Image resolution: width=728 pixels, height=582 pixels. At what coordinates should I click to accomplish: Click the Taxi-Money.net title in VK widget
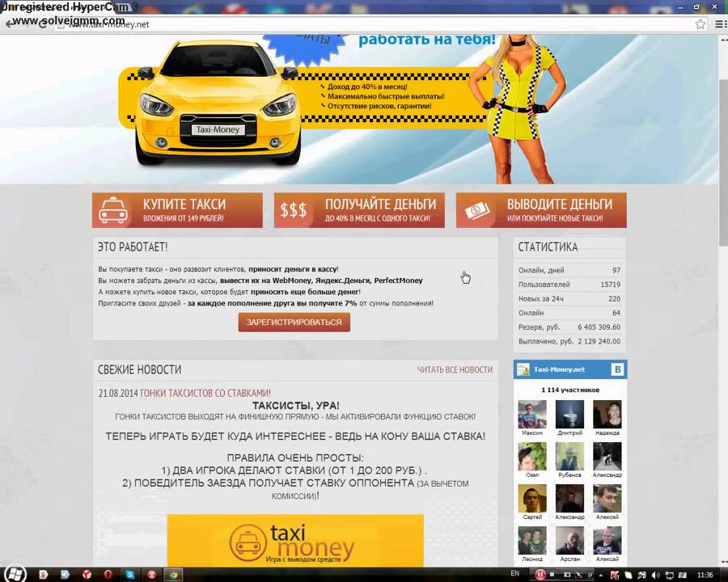(x=559, y=369)
